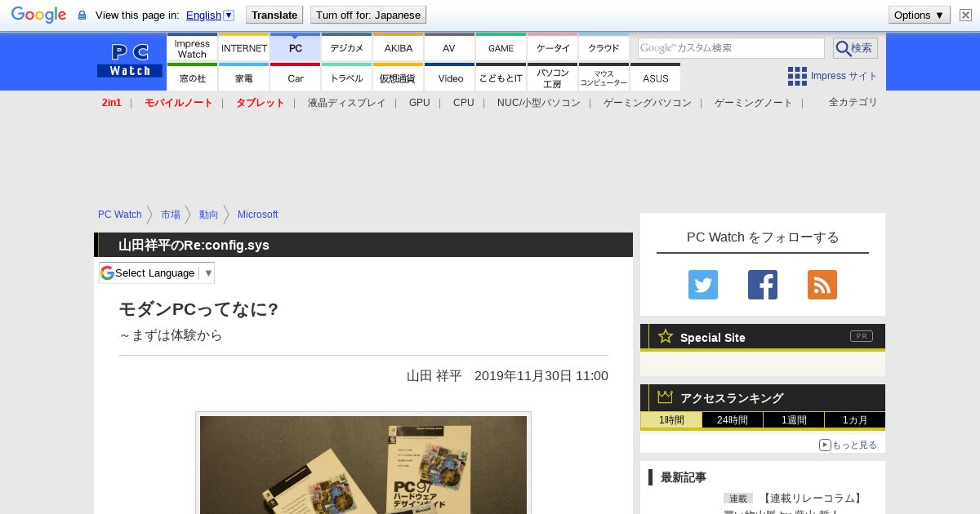The image size is (980, 514).
Task: Open the 仮想通貨 nav item
Action: tap(399, 78)
